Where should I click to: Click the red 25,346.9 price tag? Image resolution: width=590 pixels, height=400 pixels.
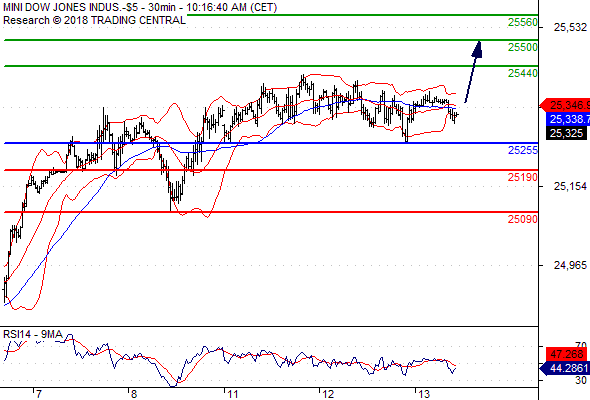[x=565, y=105]
